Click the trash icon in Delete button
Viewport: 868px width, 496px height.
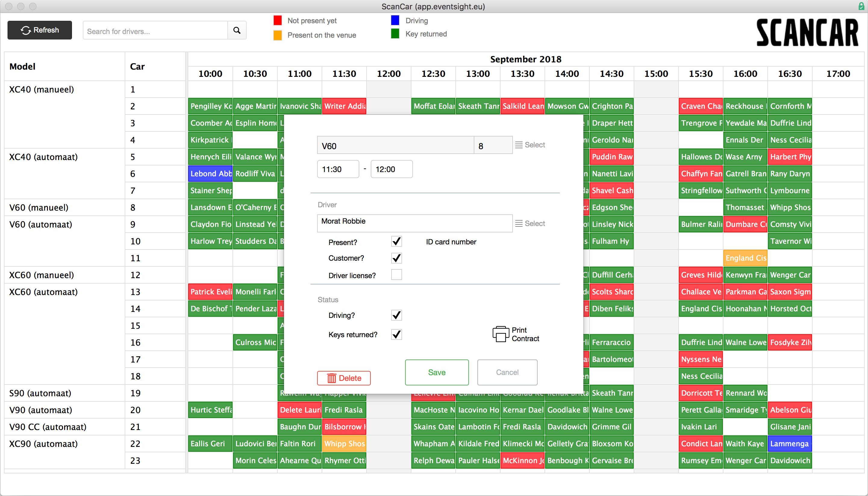click(331, 378)
